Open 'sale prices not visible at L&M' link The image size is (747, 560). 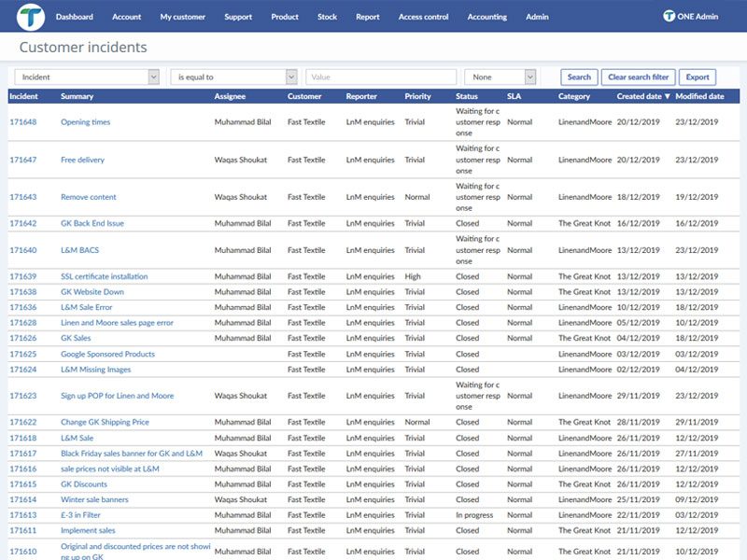tap(110, 469)
